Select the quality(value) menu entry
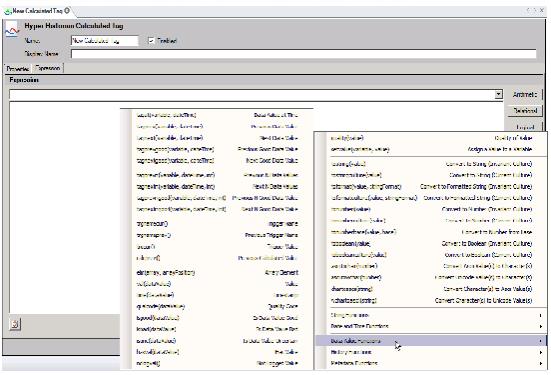551x375 pixels. [431, 138]
